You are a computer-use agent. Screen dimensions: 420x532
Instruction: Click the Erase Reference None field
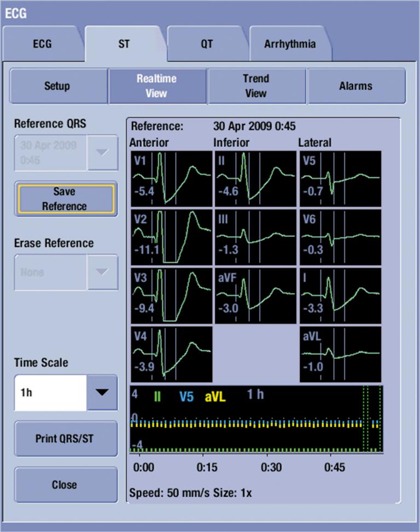click(50, 272)
